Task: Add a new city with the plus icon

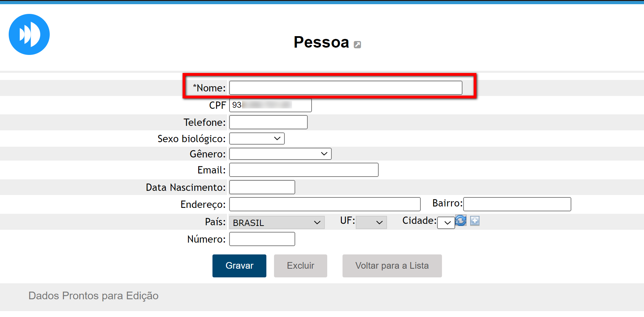Action: point(475,220)
